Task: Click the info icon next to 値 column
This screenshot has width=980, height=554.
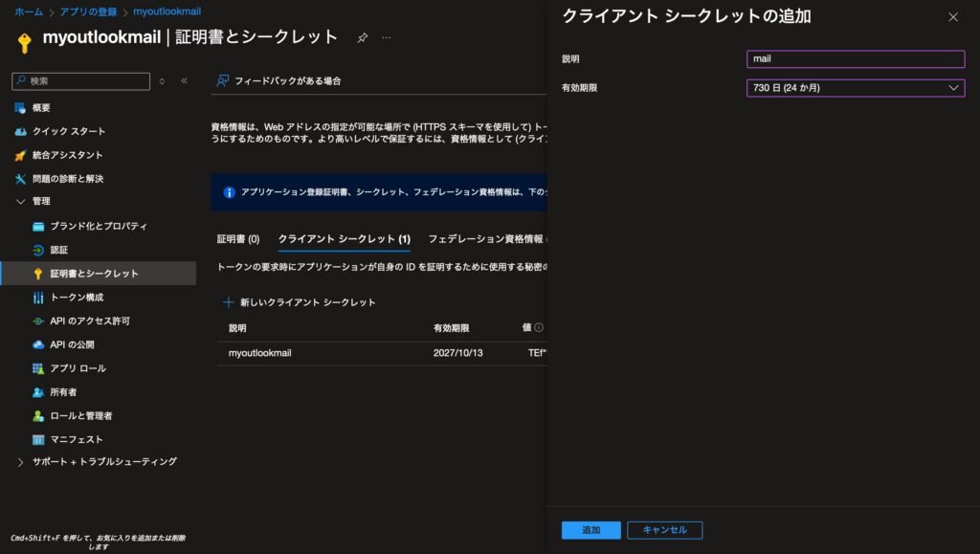Action: (539, 327)
